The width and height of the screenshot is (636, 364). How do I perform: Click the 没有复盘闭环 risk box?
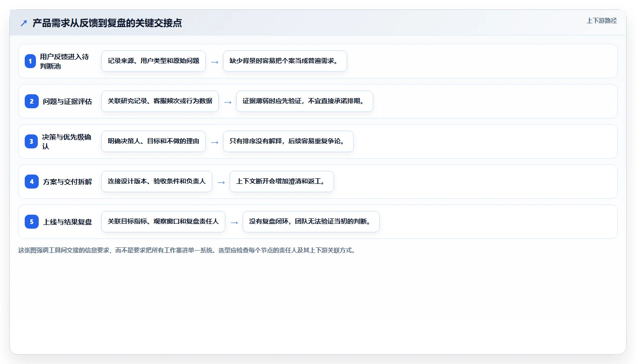coord(311,222)
